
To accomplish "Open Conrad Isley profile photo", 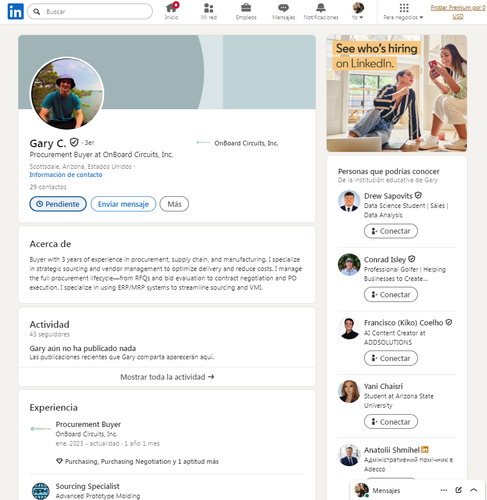I will click(349, 265).
